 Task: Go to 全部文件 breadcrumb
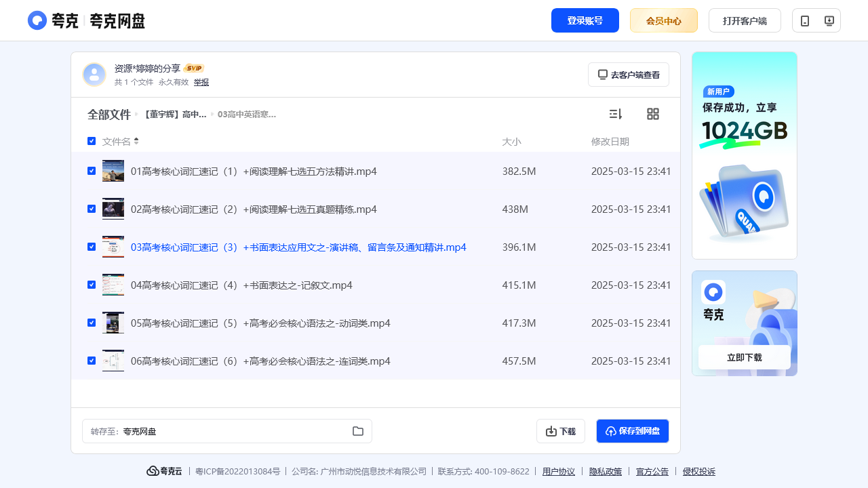click(108, 115)
